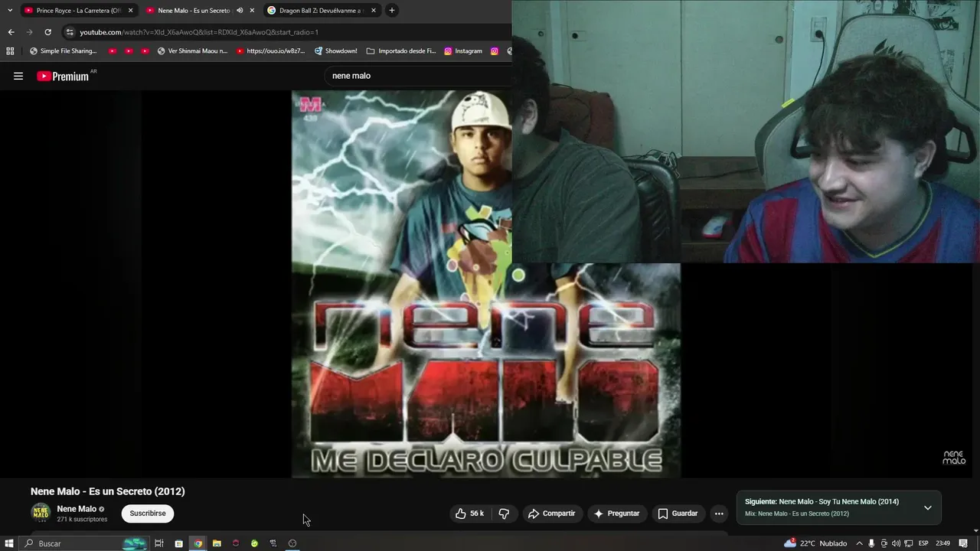The image size is (980, 551).
Task: Click the 23:49 clock in the taskbar
Action: [x=943, y=543]
